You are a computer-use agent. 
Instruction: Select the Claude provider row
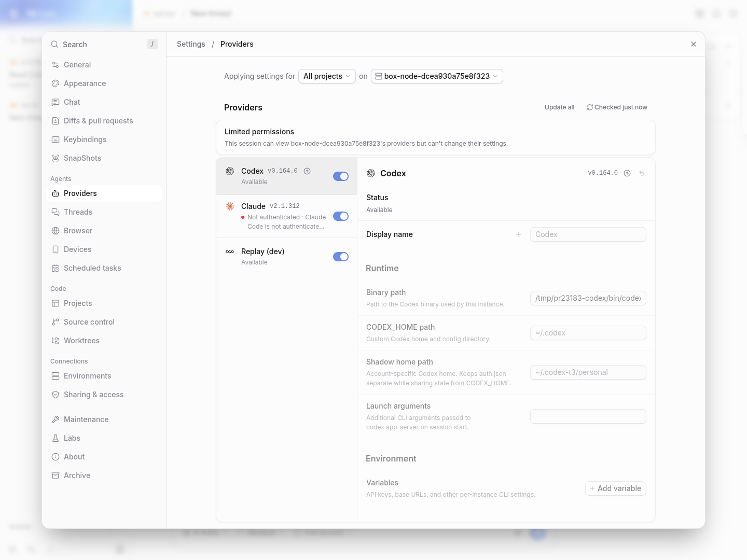pos(287,216)
